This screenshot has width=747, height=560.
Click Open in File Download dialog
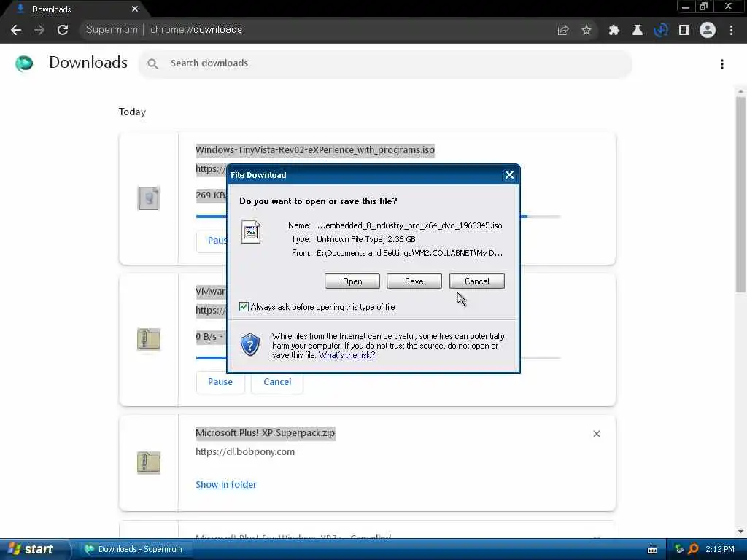pyautogui.click(x=352, y=281)
